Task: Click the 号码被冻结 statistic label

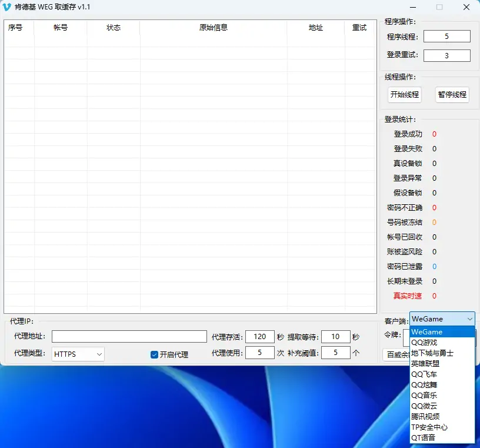Action: tap(405, 223)
